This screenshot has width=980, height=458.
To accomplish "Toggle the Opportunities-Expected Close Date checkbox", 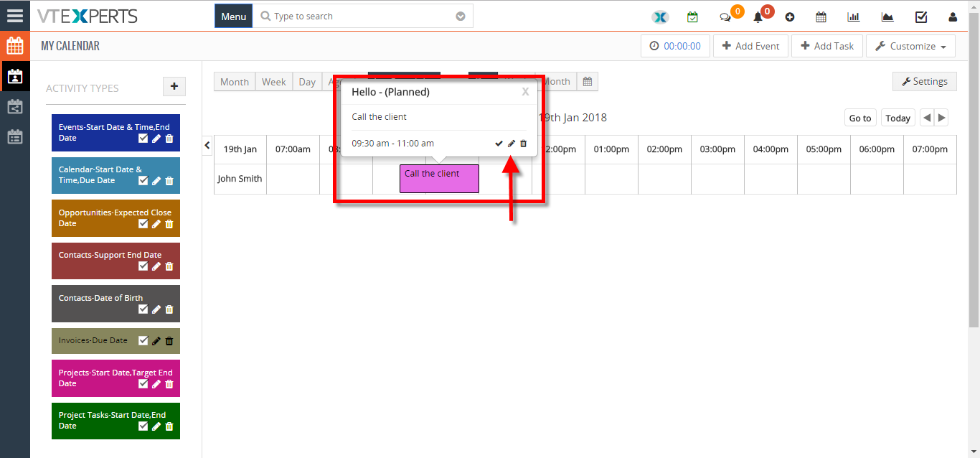I will tap(143, 224).
